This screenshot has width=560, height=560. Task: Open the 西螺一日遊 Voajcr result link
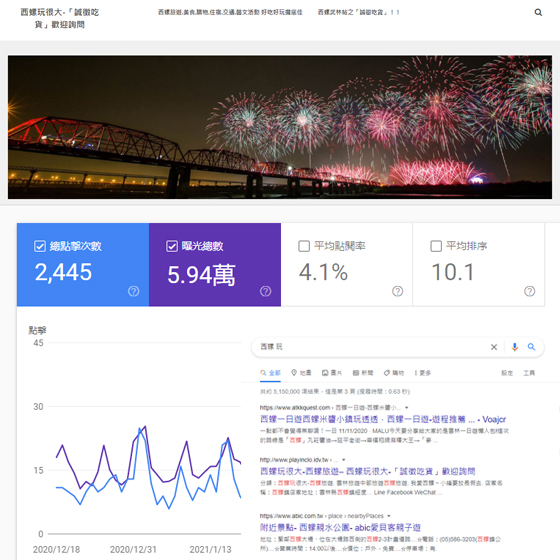(x=383, y=419)
